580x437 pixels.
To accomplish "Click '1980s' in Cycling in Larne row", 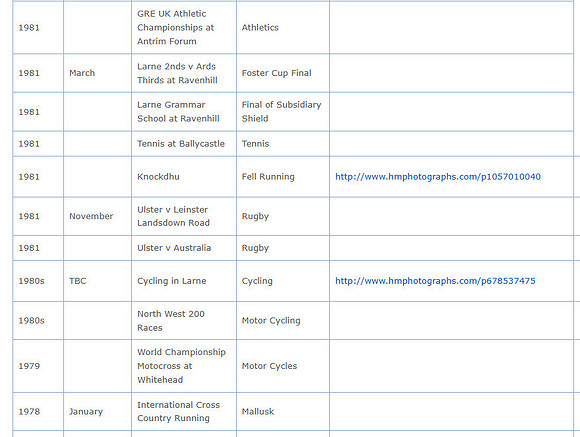I will coord(38,281).
